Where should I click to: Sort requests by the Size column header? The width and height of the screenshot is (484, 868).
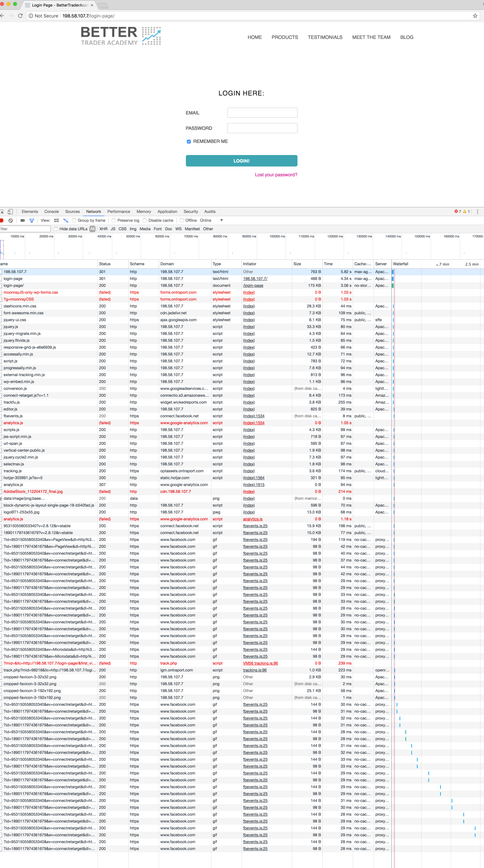point(307,264)
